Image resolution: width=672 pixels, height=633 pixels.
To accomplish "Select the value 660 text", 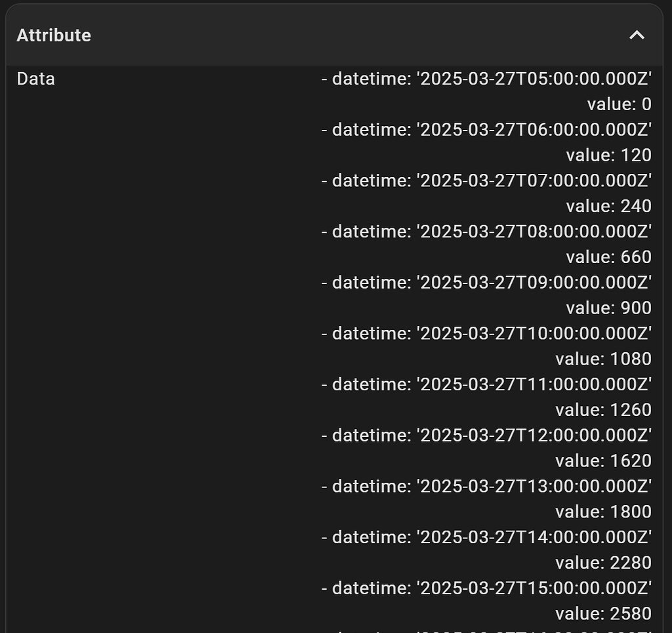I will coord(608,257).
